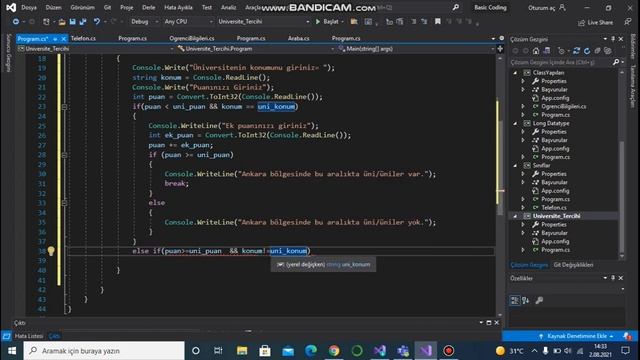640x360 pixels.
Task: Click the Home icon in Çözüm Gezgini
Action: tap(536, 51)
